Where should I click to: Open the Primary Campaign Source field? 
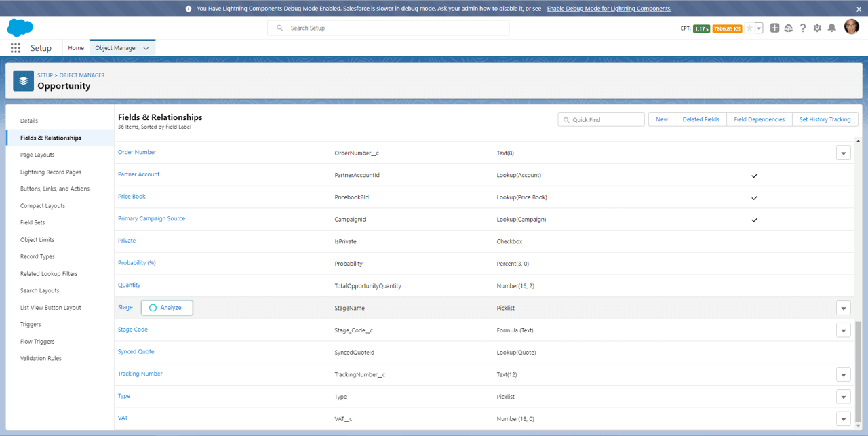(x=151, y=218)
